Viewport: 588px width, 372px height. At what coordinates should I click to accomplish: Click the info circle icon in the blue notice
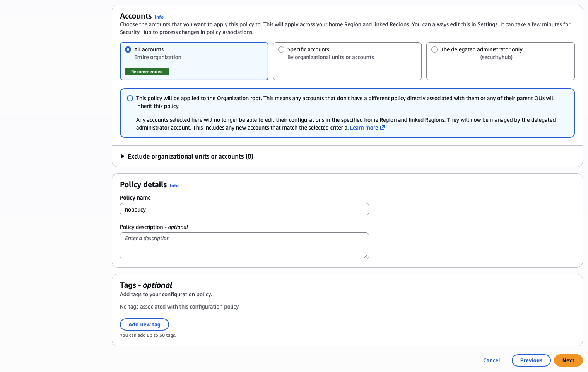[130, 98]
